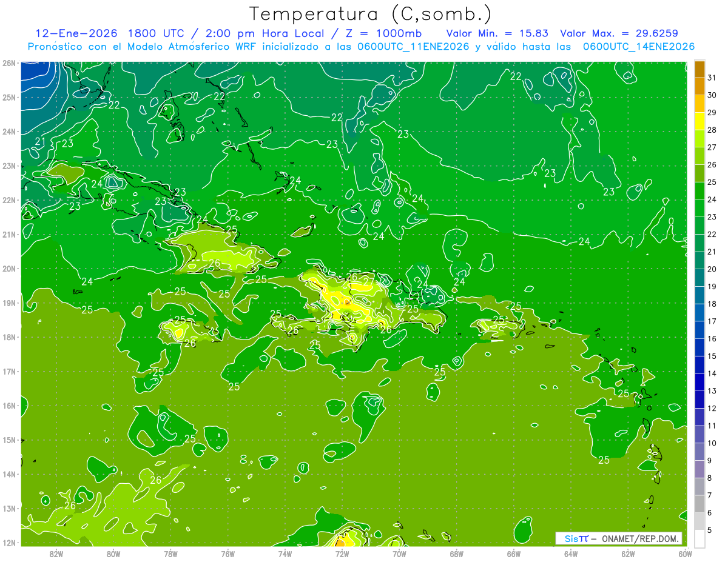Click color scale label 29

(x=712, y=113)
